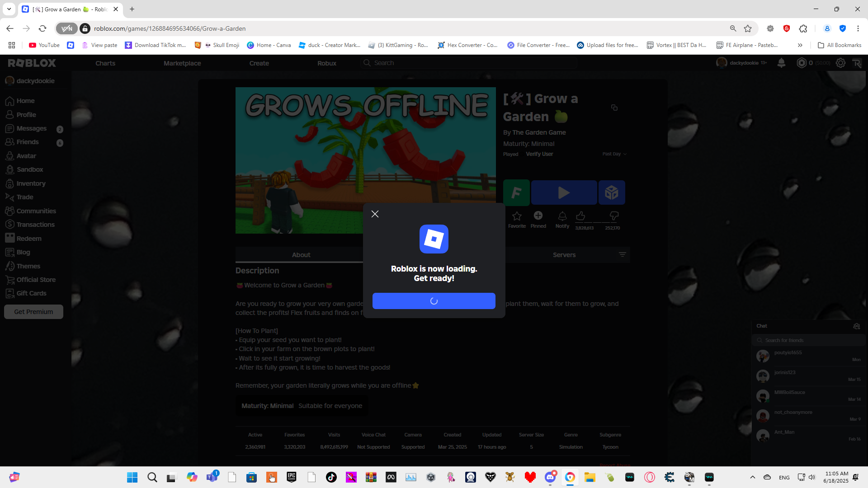
Task: Open chat with jorinis123
Action: [809, 375]
